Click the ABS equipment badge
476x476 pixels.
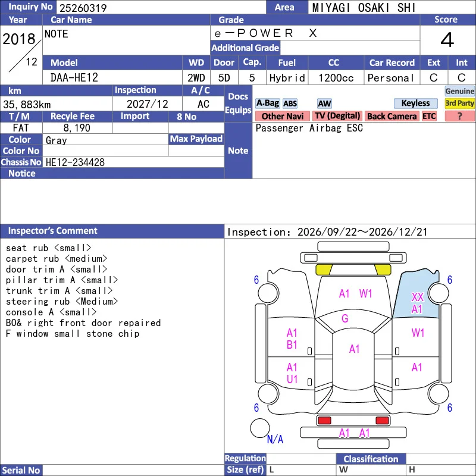[x=290, y=104]
